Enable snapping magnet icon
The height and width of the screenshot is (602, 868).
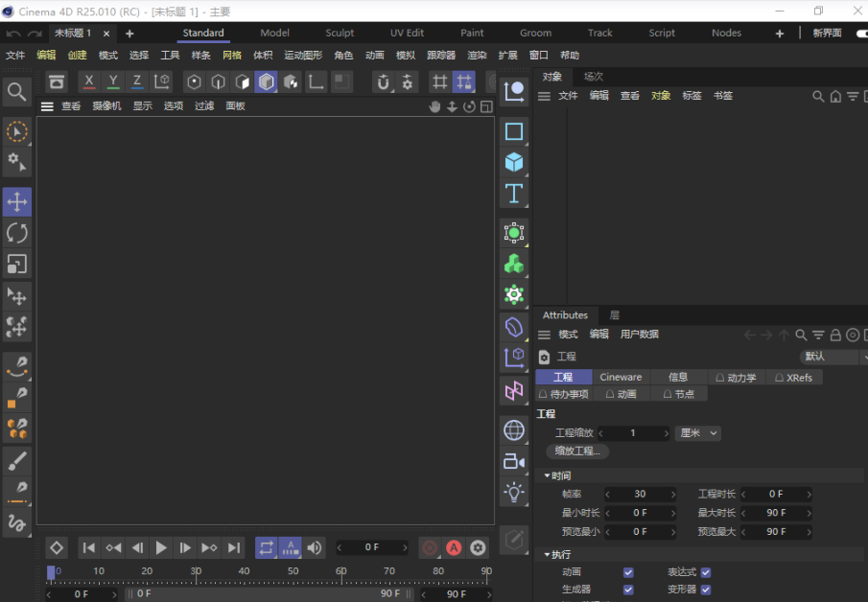tap(383, 81)
